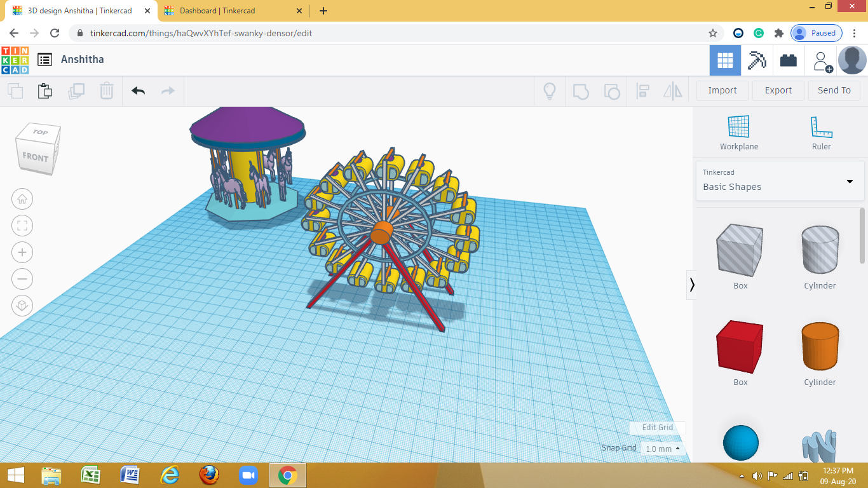Screen dimensions: 868x488
Task: Invite a collaborator with person-plus icon
Action: (x=822, y=61)
